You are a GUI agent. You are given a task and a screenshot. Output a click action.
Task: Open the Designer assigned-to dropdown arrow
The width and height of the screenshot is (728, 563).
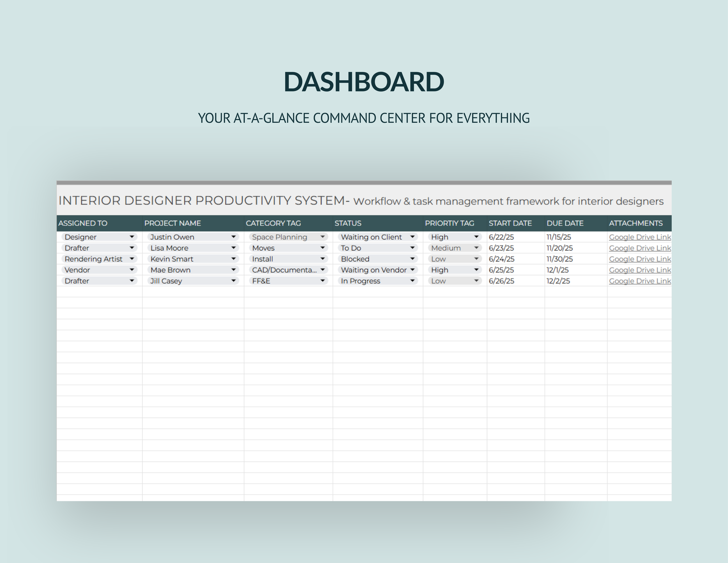coord(132,237)
